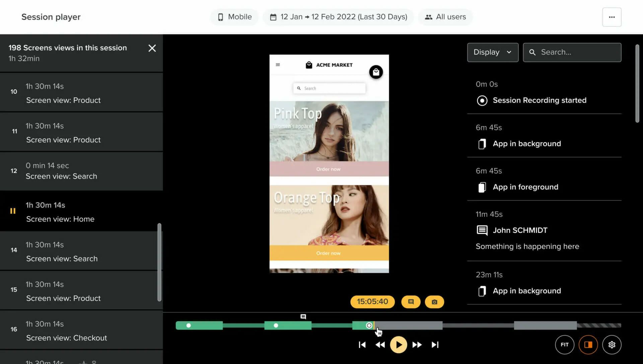The height and width of the screenshot is (364, 643).
Task: Click the Session Recording started event
Action: click(x=544, y=92)
